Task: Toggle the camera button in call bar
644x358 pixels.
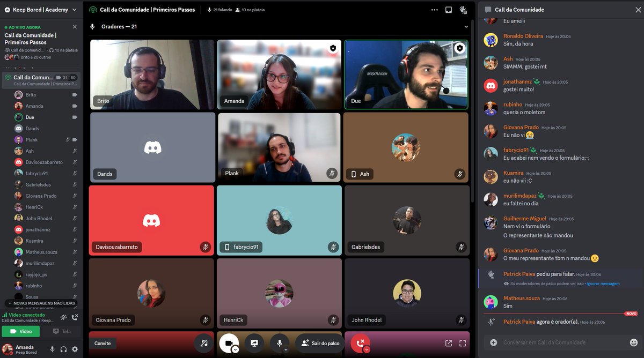Action: click(229, 343)
